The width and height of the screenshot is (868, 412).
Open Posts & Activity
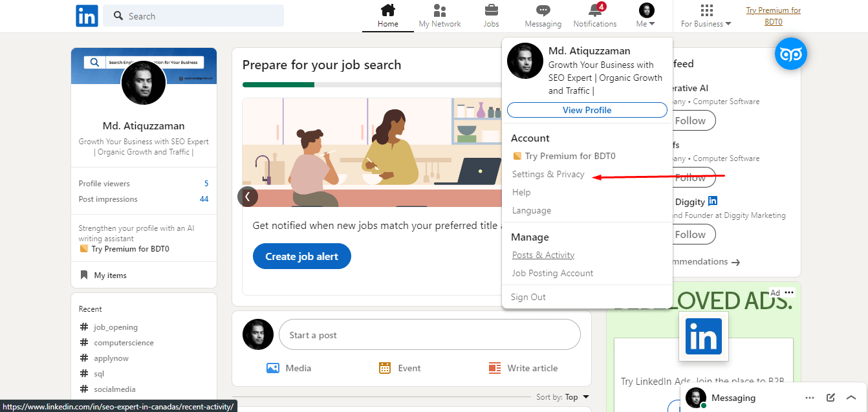[543, 255]
